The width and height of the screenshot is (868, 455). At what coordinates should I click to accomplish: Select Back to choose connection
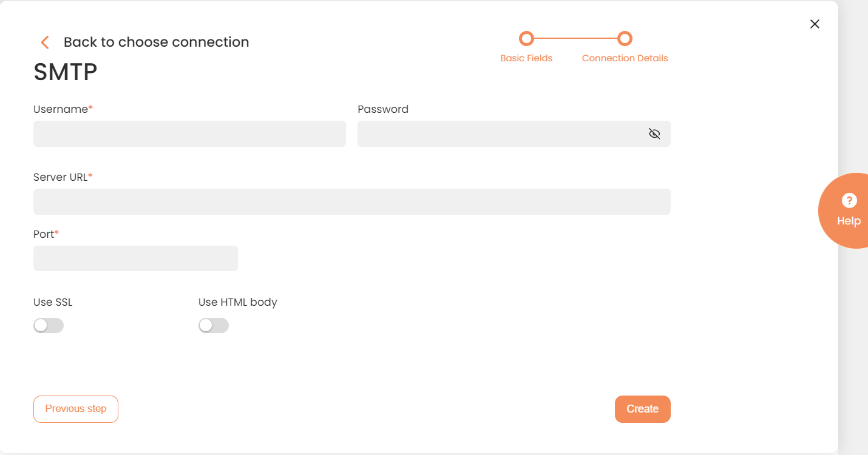click(x=156, y=42)
